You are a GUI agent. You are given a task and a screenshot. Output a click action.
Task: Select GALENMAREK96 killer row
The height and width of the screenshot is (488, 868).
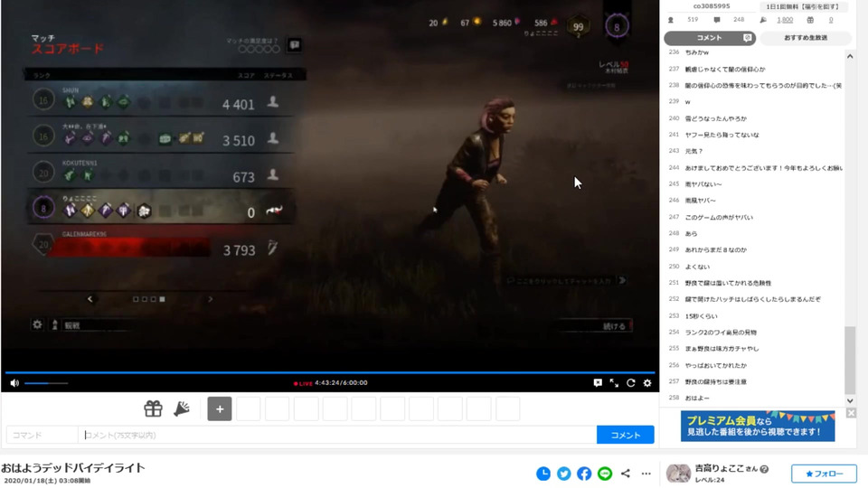(161, 245)
